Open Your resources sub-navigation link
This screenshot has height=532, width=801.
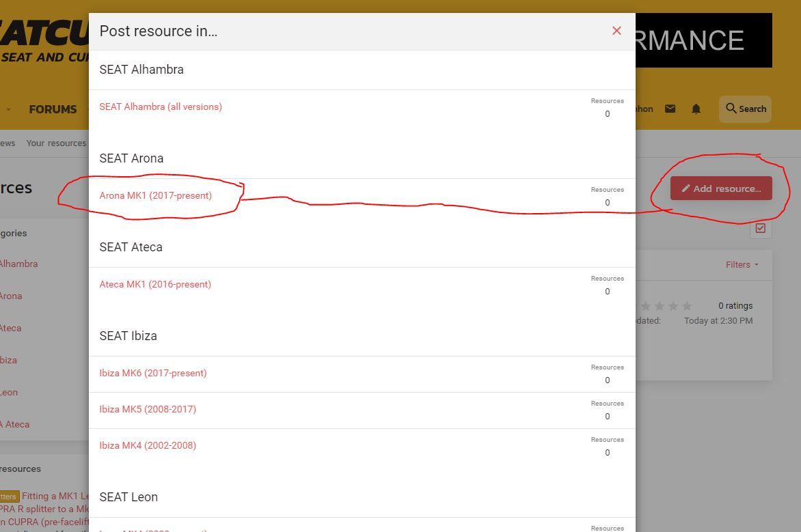pyautogui.click(x=56, y=143)
